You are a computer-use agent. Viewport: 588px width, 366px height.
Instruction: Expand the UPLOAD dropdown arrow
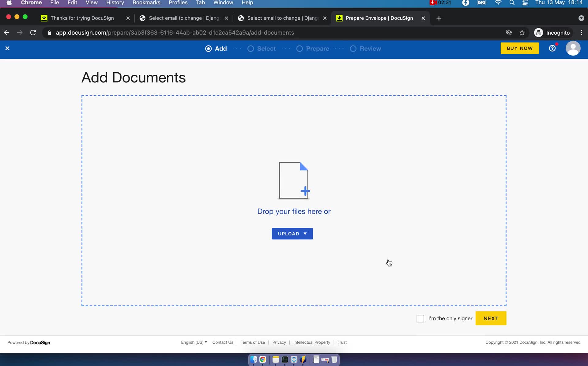click(x=305, y=234)
